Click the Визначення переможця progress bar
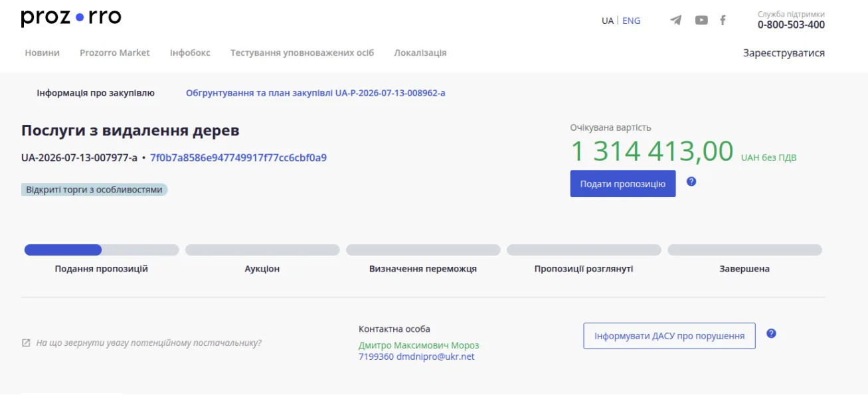The image size is (868, 395). point(423,250)
